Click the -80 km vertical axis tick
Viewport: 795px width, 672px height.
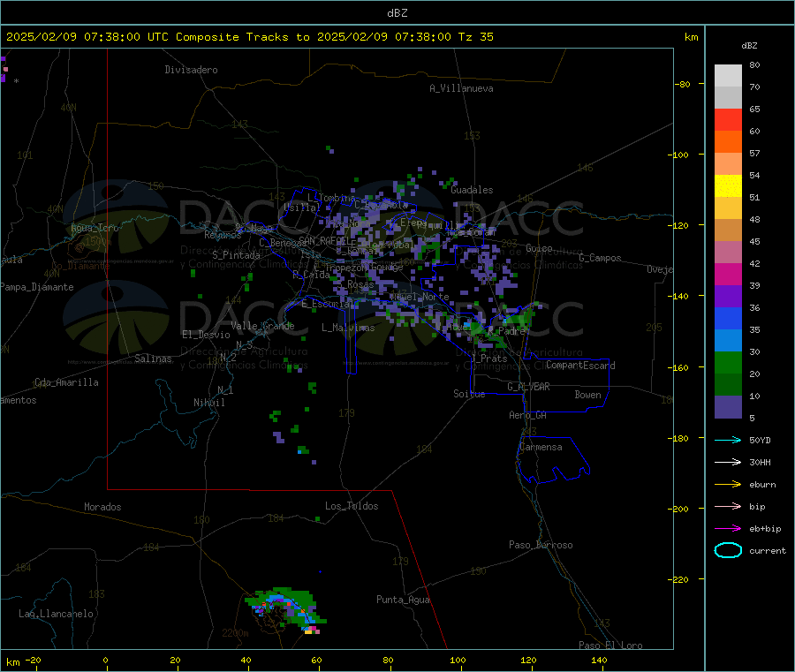click(683, 84)
